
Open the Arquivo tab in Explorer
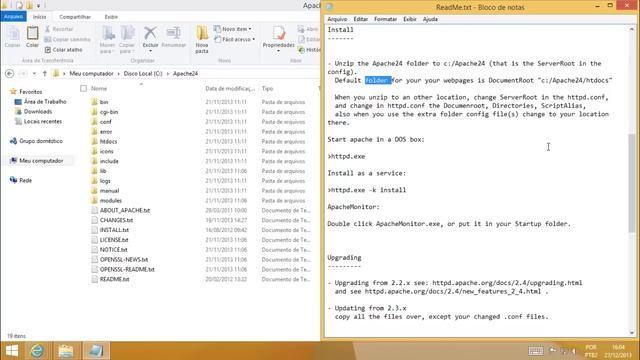(x=13, y=17)
